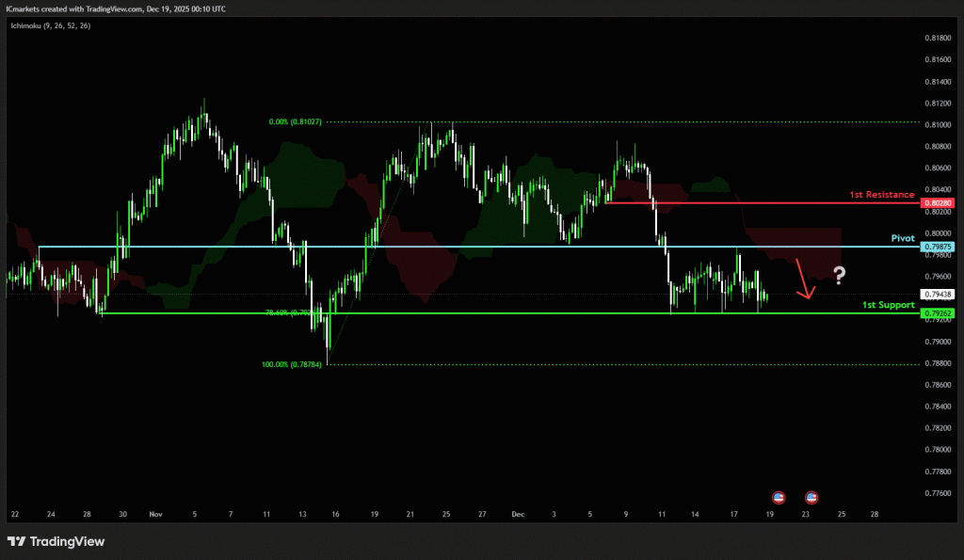Click the second US flag event icon
964x560 pixels.
tap(811, 496)
